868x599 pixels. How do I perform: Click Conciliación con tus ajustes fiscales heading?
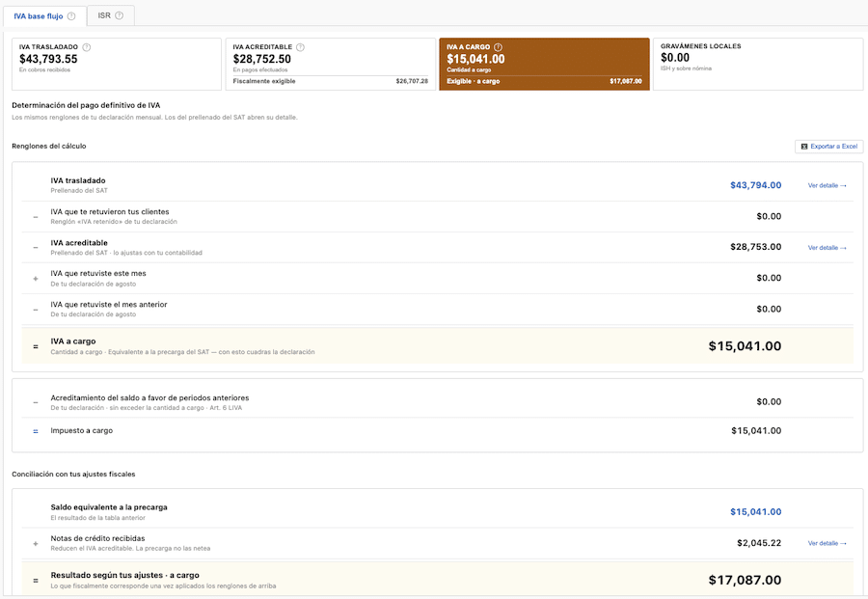point(73,475)
